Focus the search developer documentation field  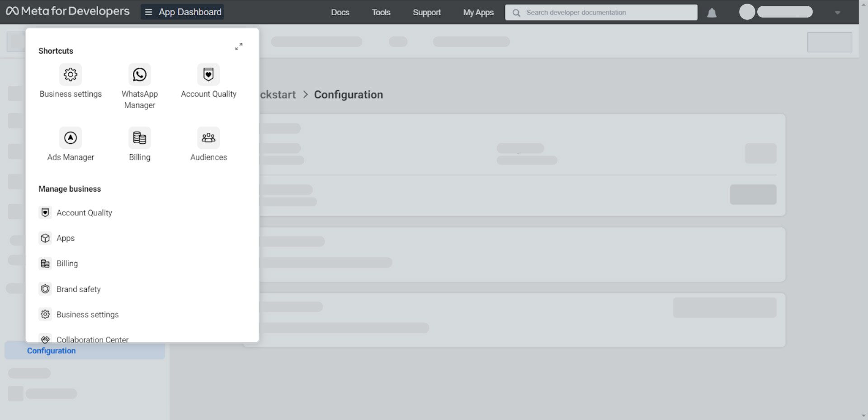point(601,13)
